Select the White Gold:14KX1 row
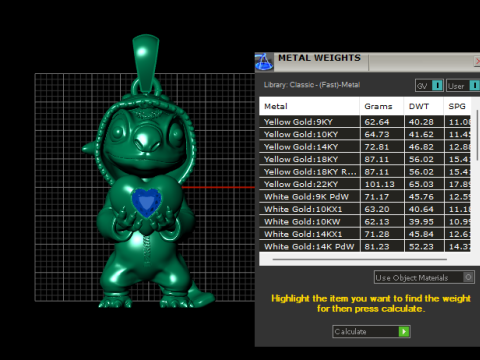The image size is (480, 360). click(x=365, y=234)
